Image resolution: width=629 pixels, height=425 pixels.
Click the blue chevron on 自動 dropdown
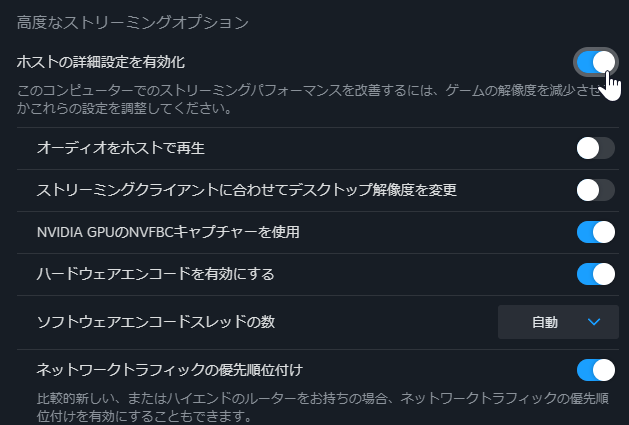[x=594, y=322]
